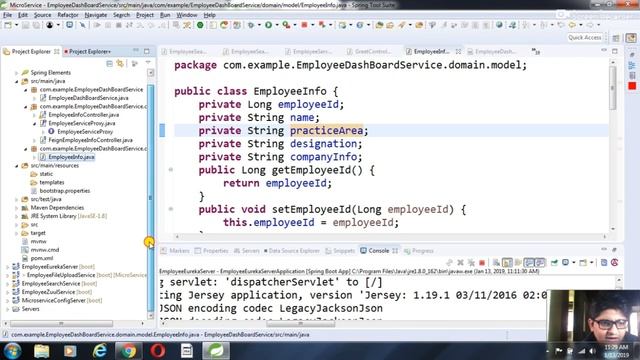Click the Spring perspective icon at top right

631,38
